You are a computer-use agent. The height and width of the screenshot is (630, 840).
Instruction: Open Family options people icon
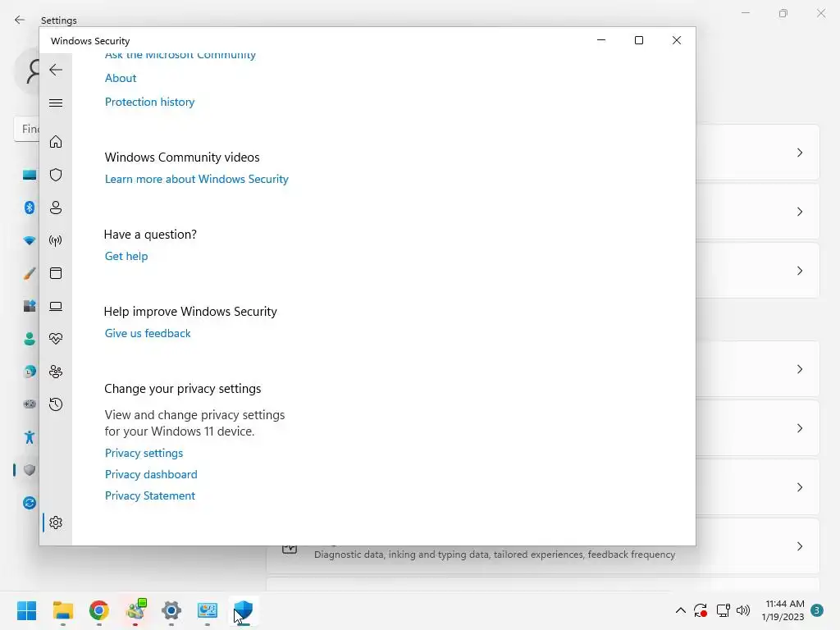[x=56, y=372]
